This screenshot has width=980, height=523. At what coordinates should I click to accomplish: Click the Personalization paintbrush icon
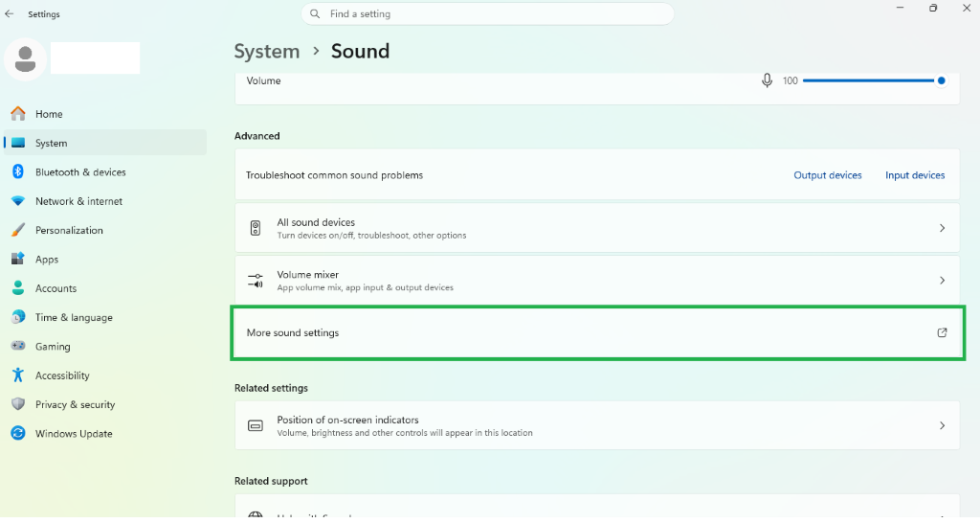tap(18, 230)
